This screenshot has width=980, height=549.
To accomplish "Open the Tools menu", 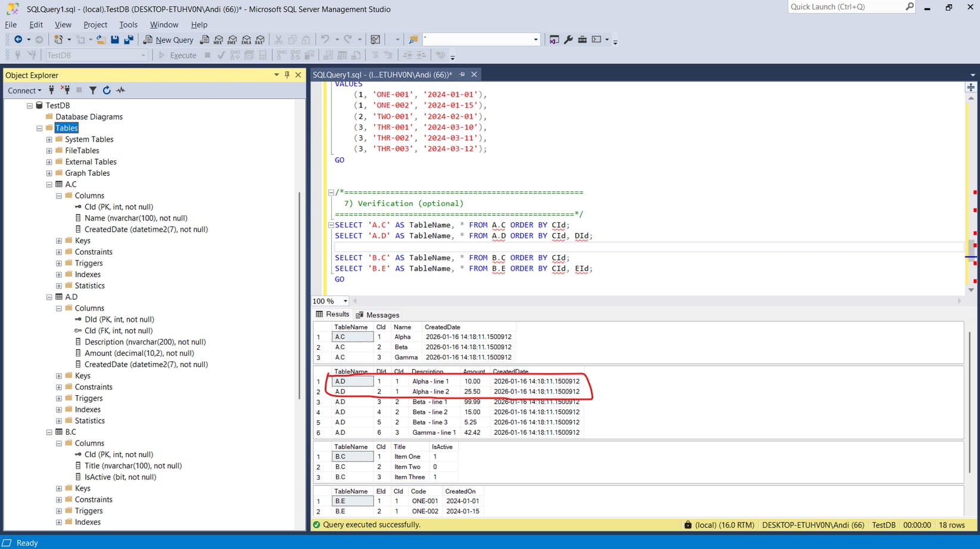I will point(128,24).
